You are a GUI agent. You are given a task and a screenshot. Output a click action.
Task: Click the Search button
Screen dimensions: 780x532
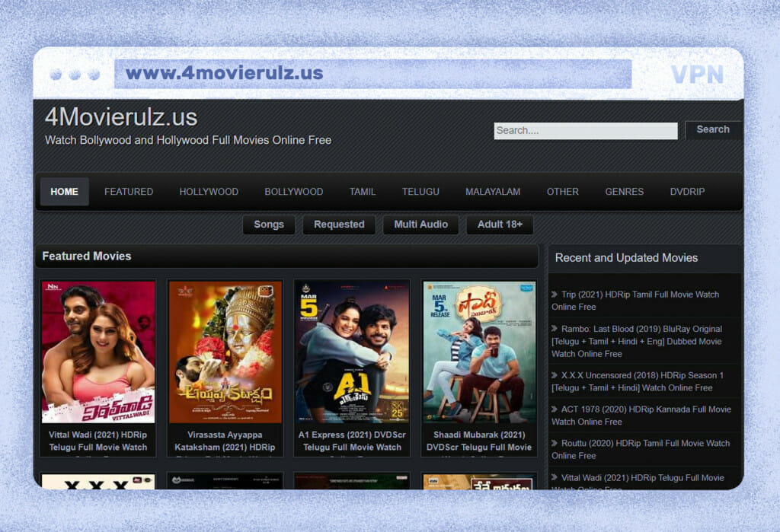713,130
